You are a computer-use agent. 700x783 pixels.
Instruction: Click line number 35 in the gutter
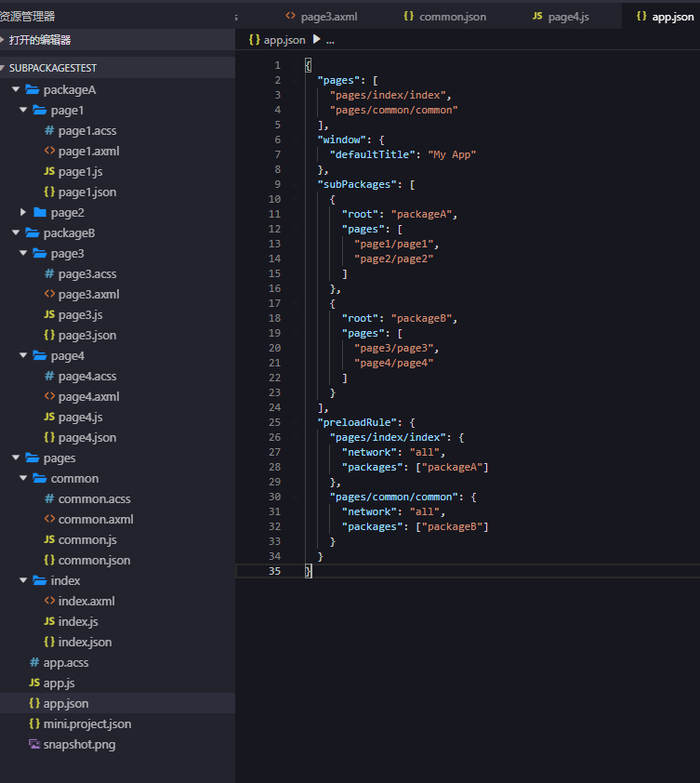[x=274, y=571]
